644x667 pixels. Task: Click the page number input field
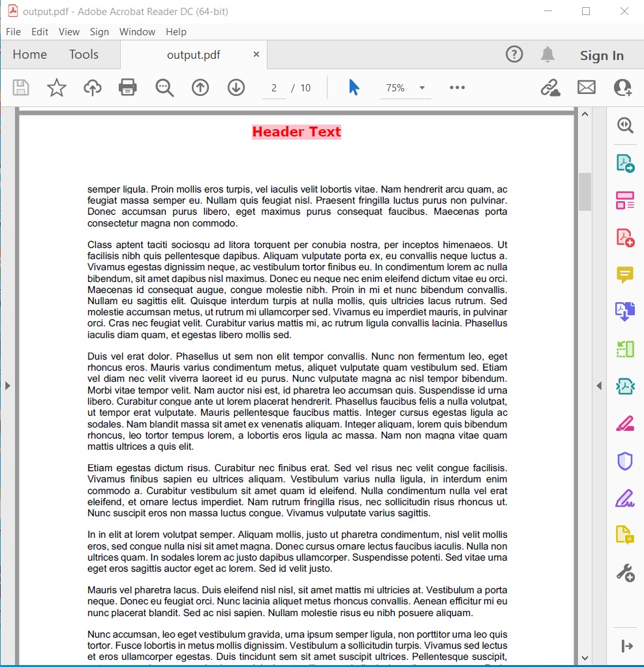273,87
